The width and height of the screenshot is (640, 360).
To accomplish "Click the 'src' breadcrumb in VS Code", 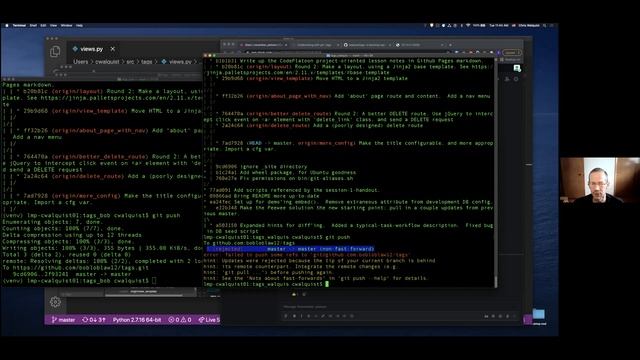I will pos(130,62).
